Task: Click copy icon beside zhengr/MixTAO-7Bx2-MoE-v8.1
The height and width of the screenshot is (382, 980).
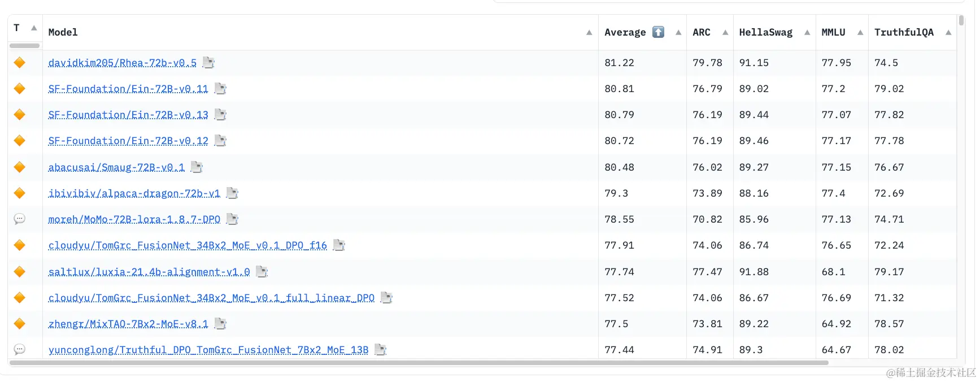Action: click(x=220, y=324)
